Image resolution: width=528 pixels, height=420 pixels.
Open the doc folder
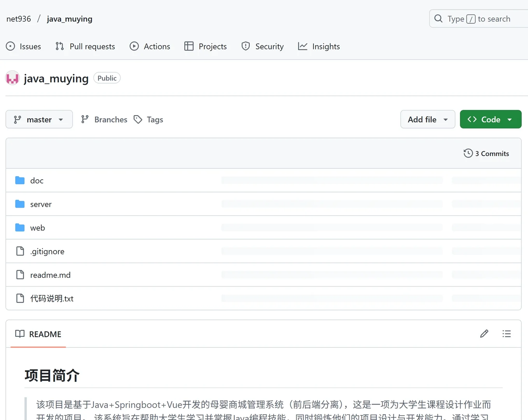pos(37,180)
